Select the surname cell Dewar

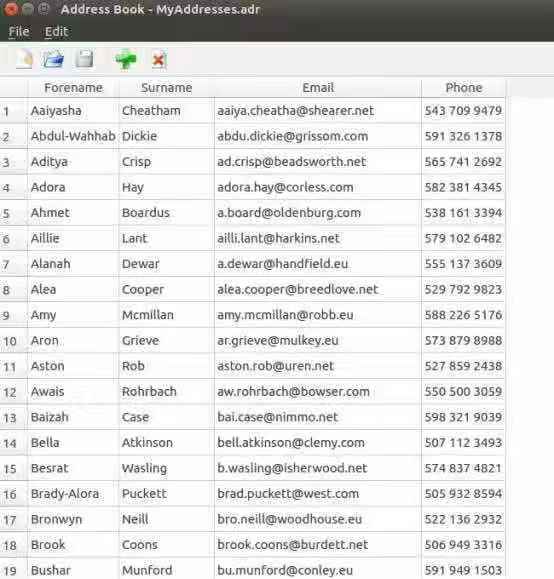pos(167,264)
